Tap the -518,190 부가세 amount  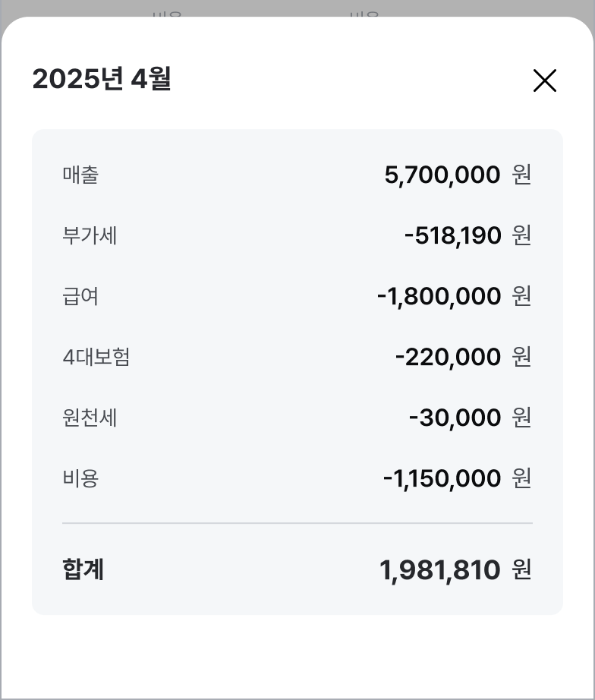(452, 235)
